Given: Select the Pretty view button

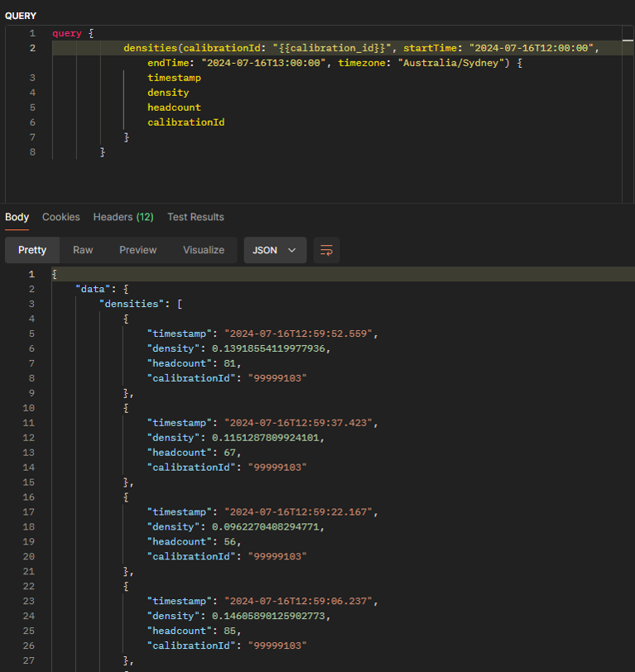Looking at the screenshot, I should 32,250.
